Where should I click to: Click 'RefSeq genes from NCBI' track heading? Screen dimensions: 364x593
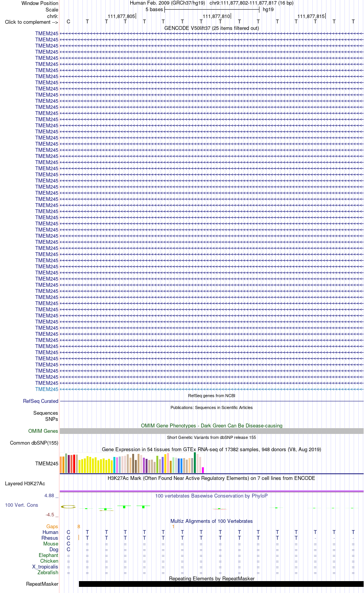pyautogui.click(x=212, y=396)
